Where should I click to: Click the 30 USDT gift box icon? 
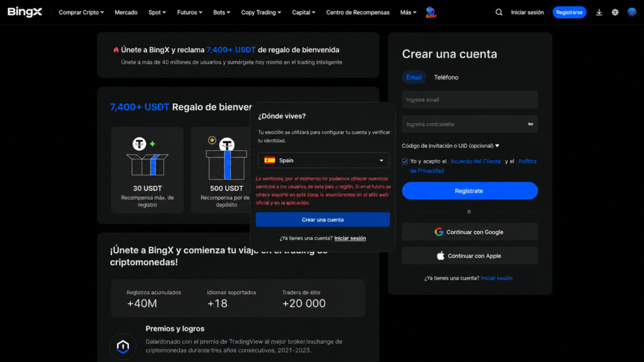click(x=147, y=156)
